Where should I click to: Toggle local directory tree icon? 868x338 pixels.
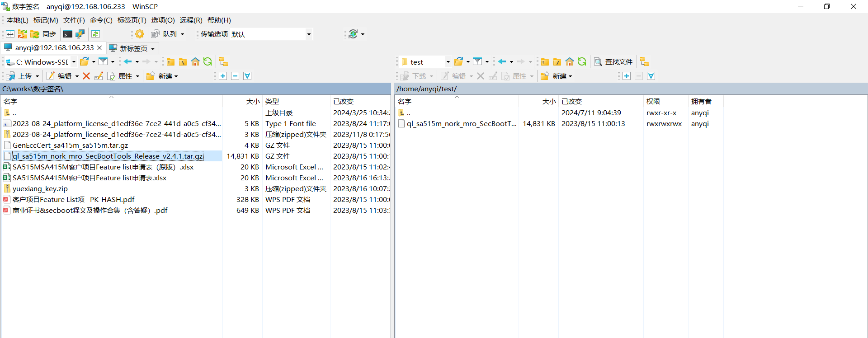pos(223,62)
